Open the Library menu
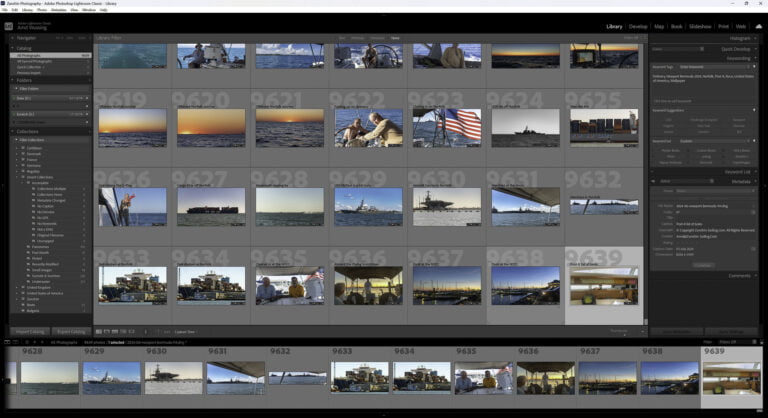Image resolution: width=768 pixels, height=418 pixels. [27, 10]
